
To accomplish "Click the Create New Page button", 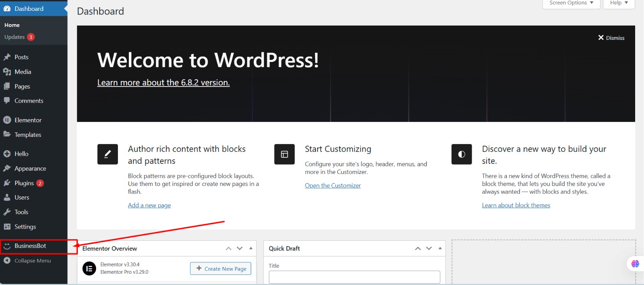I will tap(221, 268).
